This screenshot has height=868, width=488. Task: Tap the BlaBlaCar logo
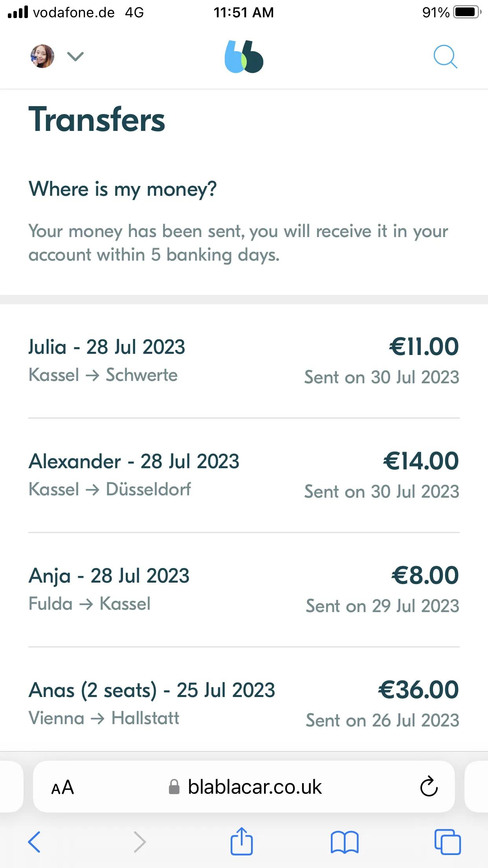(244, 57)
